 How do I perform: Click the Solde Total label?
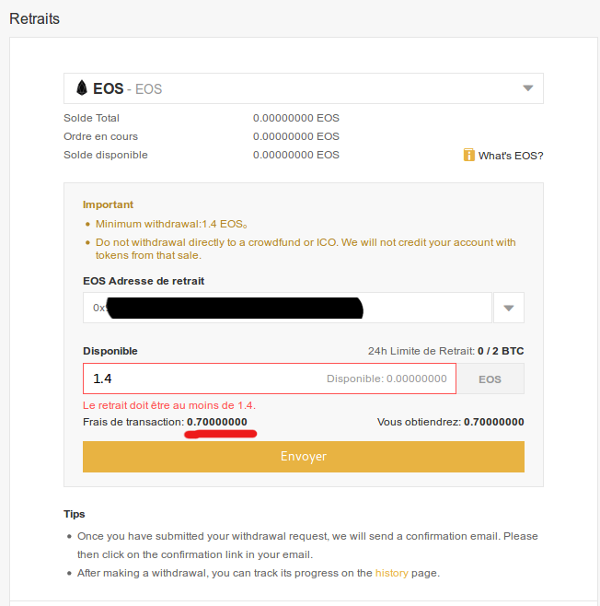[91, 118]
